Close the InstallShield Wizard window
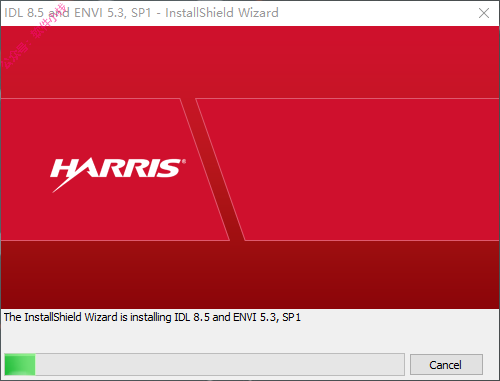 point(484,13)
